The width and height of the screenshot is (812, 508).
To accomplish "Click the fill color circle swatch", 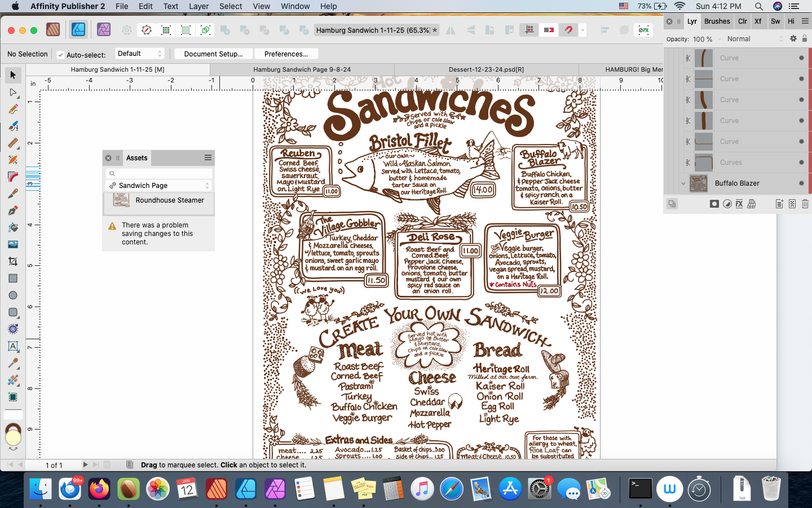I will [x=13, y=438].
